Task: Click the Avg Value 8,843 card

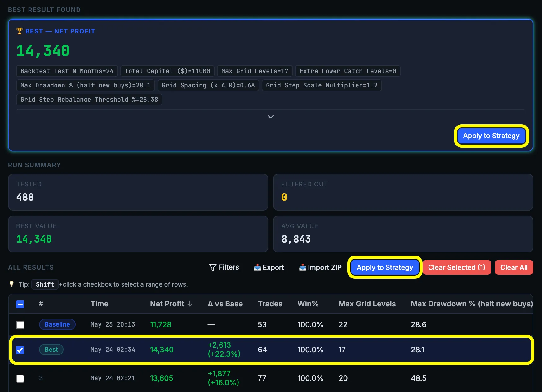Action: coord(403,234)
